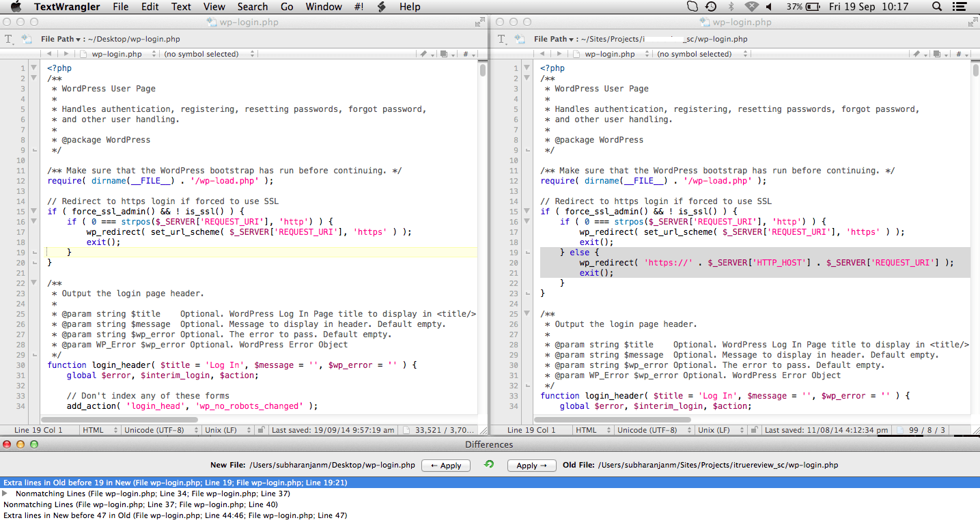980x529 pixels.
Task: Open the File menu
Action: click(120, 7)
